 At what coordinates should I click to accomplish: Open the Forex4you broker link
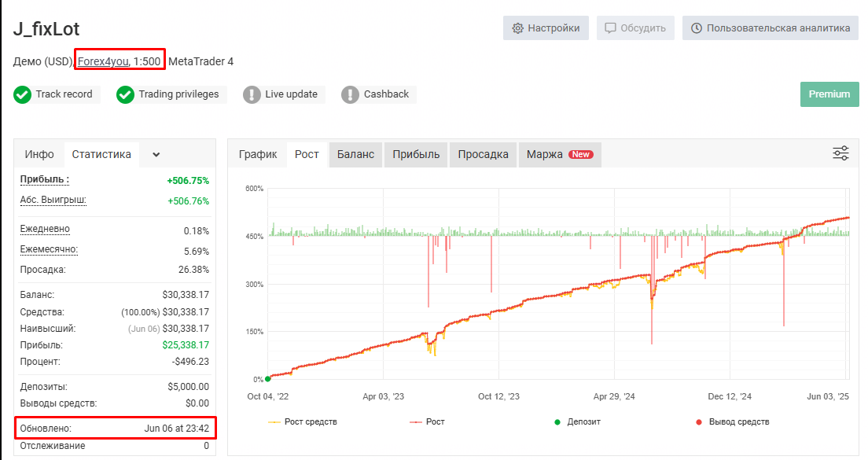coord(102,61)
